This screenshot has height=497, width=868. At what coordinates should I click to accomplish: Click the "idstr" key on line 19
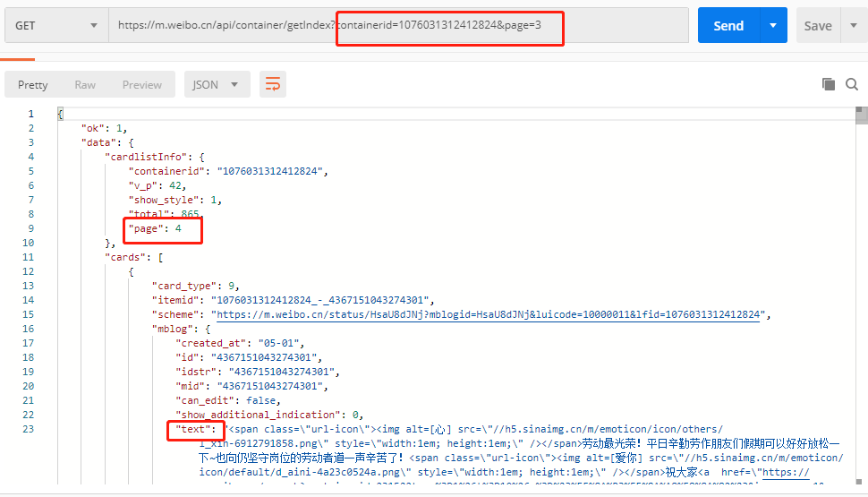coord(196,372)
